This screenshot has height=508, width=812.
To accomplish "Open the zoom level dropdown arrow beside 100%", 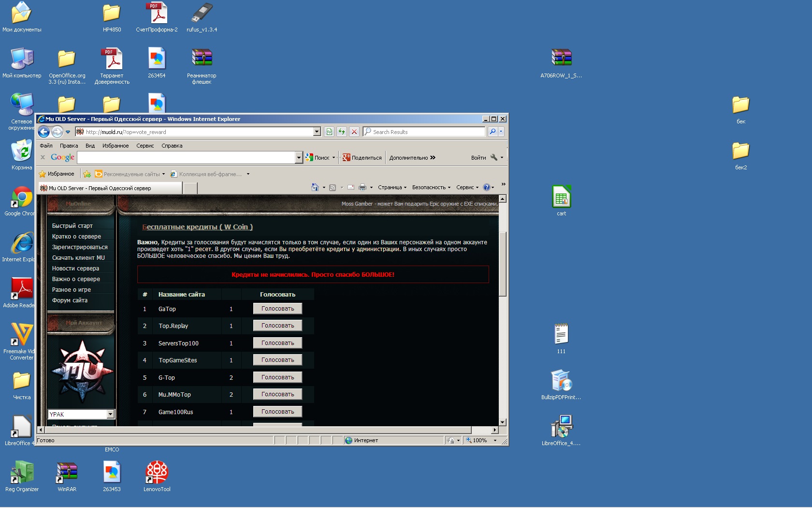I will tap(495, 440).
